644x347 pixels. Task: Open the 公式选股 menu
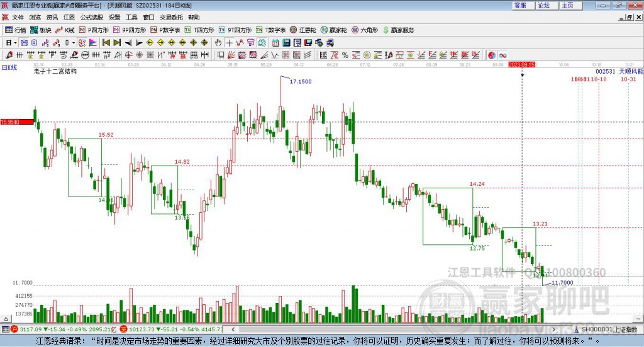[x=92, y=17]
